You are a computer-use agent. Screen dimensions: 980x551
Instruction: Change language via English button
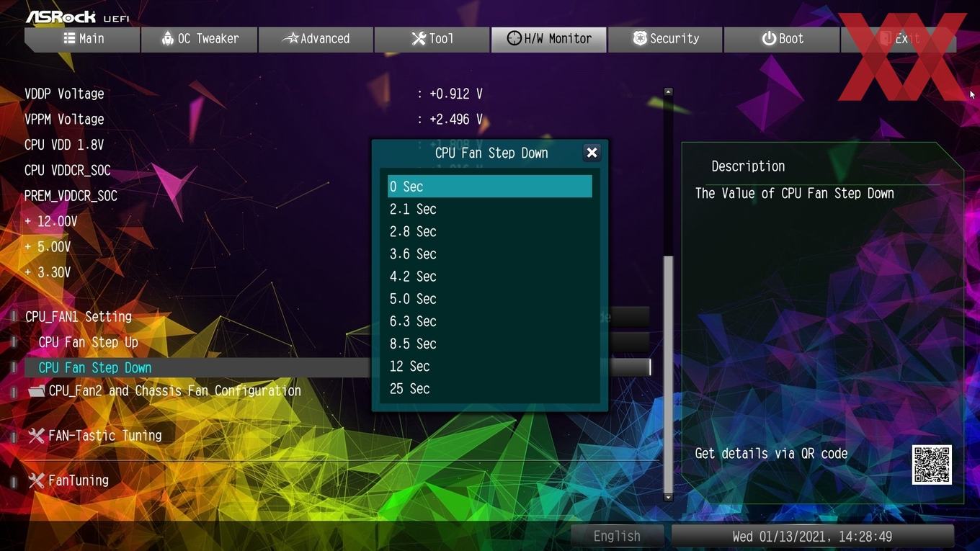(617, 537)
